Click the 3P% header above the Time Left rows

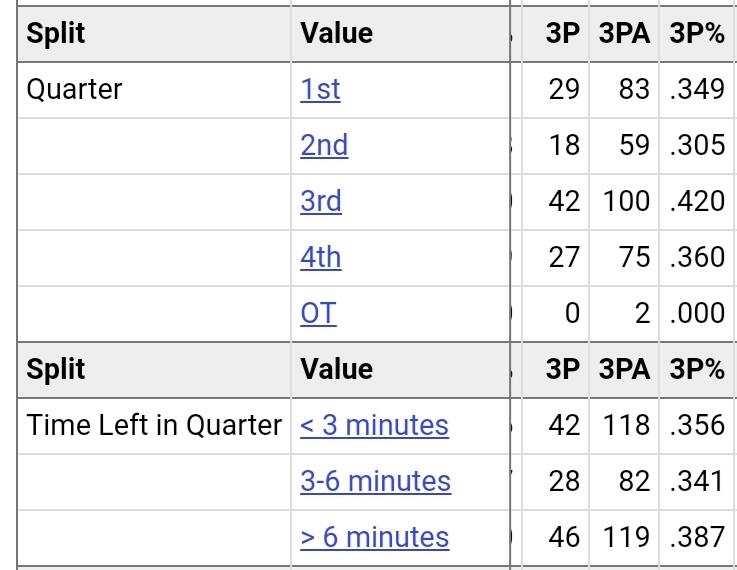click(697, 369)
